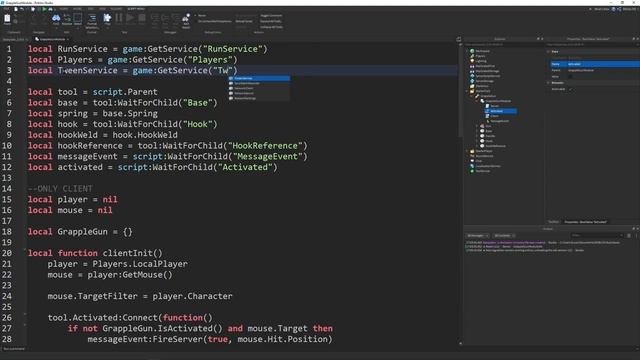Collapse the GrappleGunModule node in the Explorer
The width and height of the screenshot is (640, 360).
click(477, 101)
